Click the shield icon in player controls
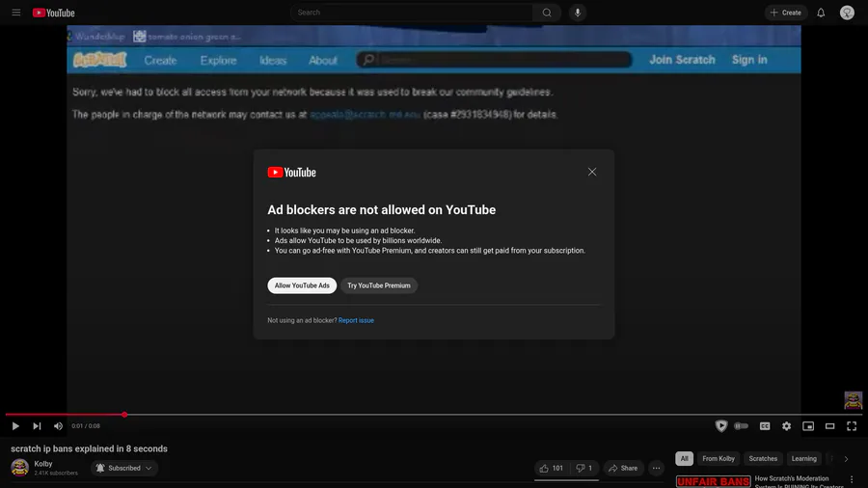Image resolution: width=868 pixels, height=488 pixels. (x=720, y=426)
